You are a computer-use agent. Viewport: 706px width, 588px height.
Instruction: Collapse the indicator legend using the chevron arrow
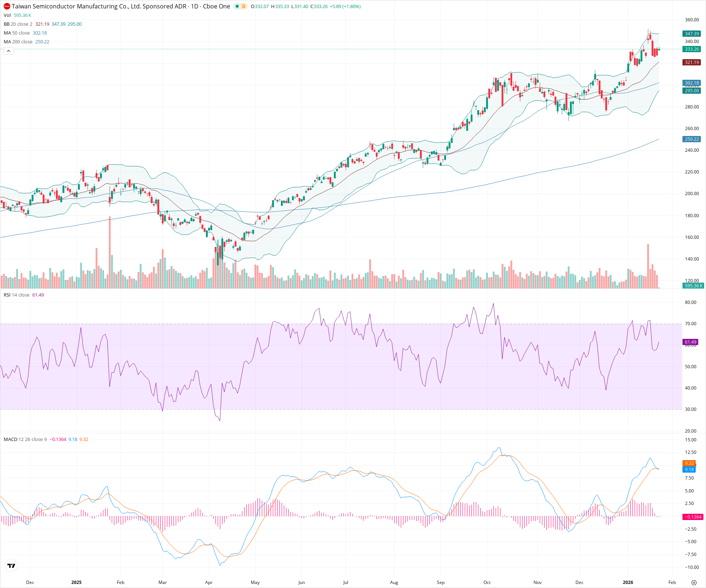(8, 51)
